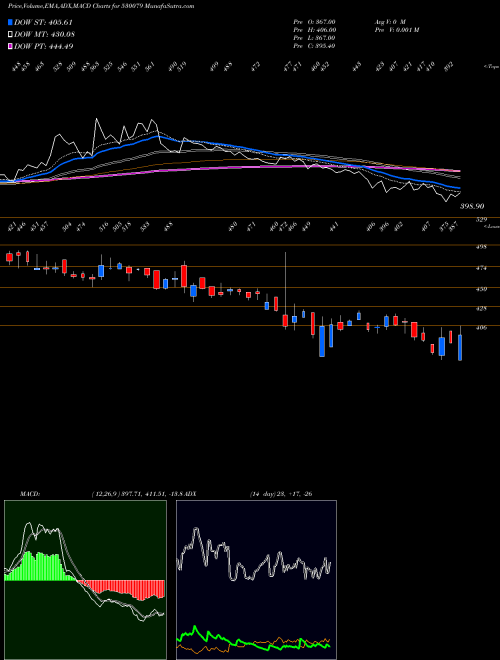Click the 498 price axis label
Viewport: 500px width, 660px height.
click(481, 247)
